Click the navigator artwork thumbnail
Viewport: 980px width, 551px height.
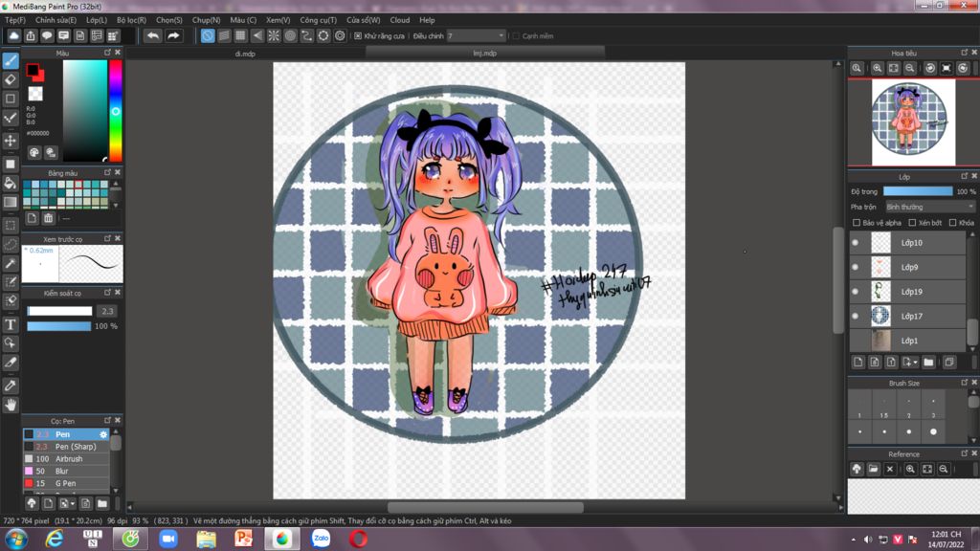(x=913, y=121)
